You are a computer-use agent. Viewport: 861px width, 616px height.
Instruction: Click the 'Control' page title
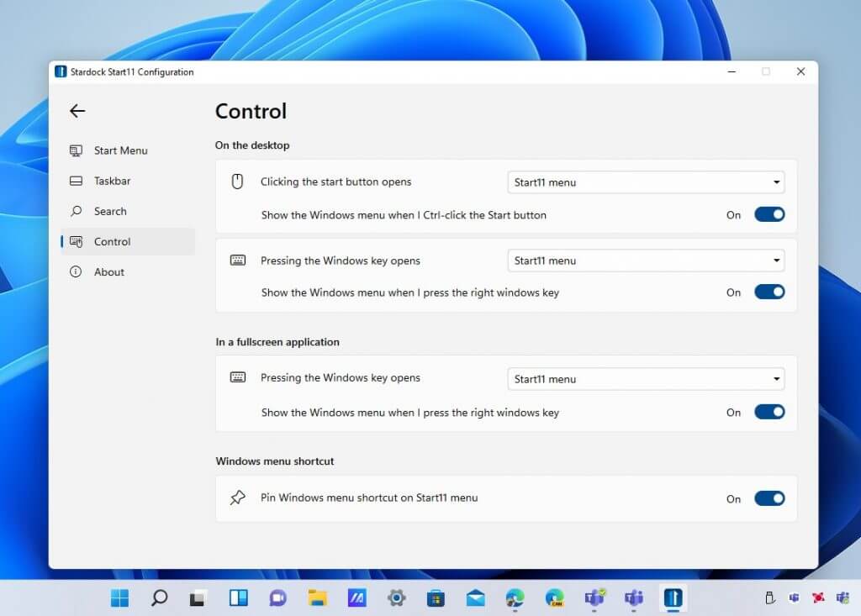(x=251, y=112)
